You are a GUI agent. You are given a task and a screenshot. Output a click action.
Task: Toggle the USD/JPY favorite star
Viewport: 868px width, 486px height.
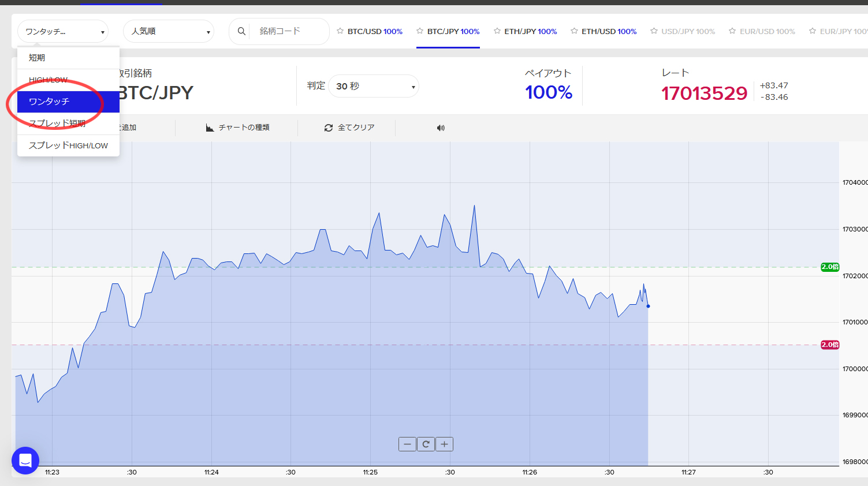coord(654,31)
